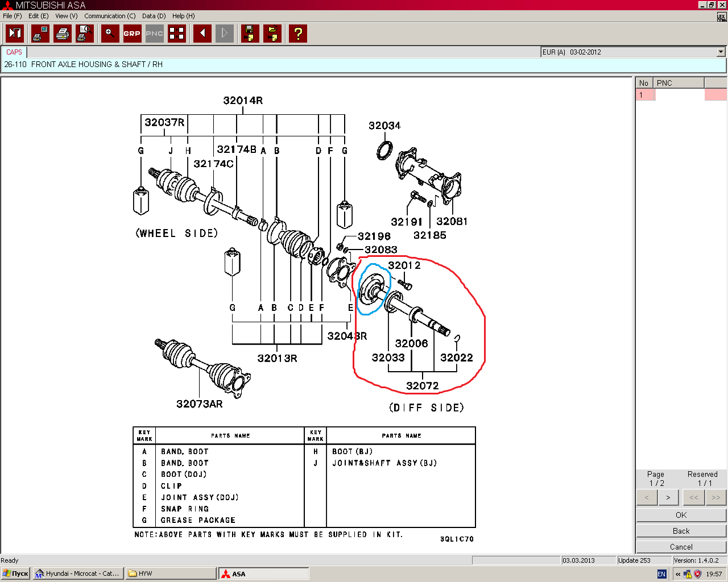This screenshot has width=728, height=582.
Task: Click part number 32072 in the diagram
Action: tap(422, 386)
